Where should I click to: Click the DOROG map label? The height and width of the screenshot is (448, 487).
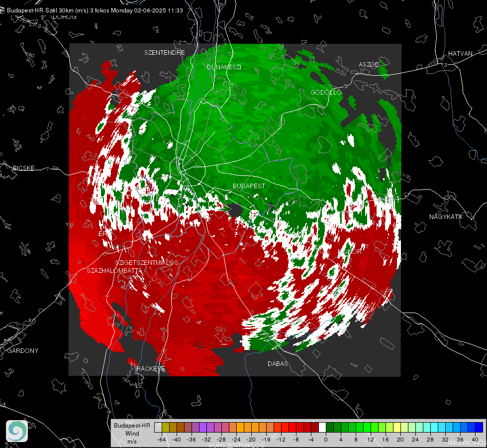(x=65, y=17)
